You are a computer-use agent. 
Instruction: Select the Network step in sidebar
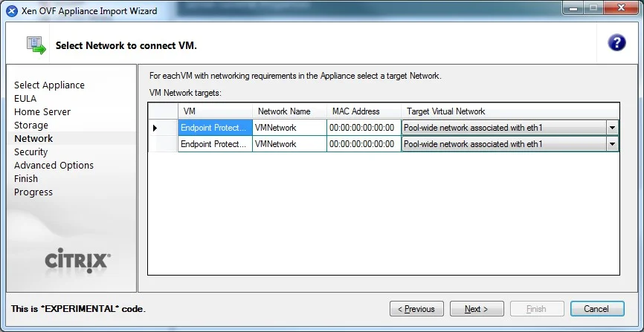[x=33, y=138]
